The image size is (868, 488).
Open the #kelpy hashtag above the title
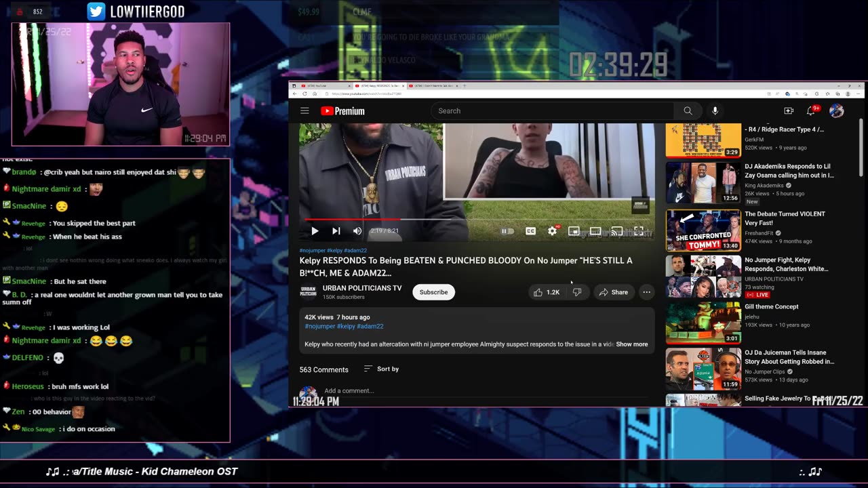pos(334,251)
